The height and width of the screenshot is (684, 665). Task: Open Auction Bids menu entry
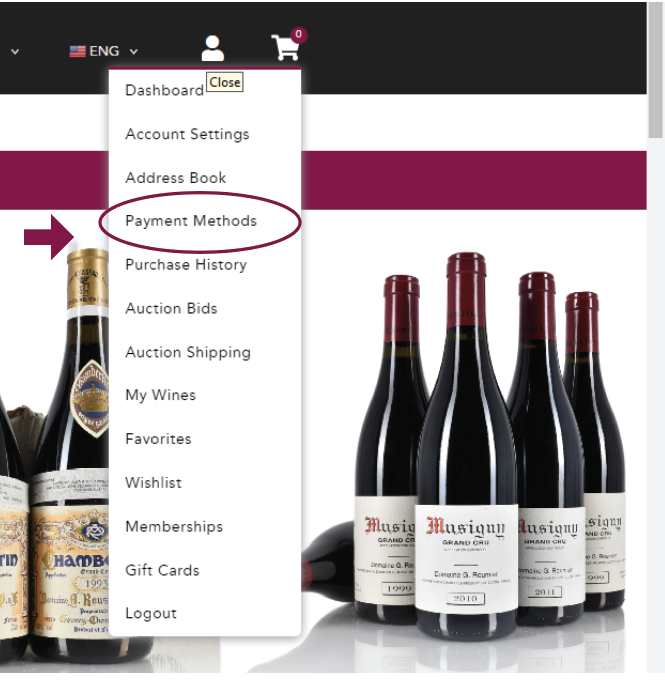pyautogui.click(x=171, y=309)
